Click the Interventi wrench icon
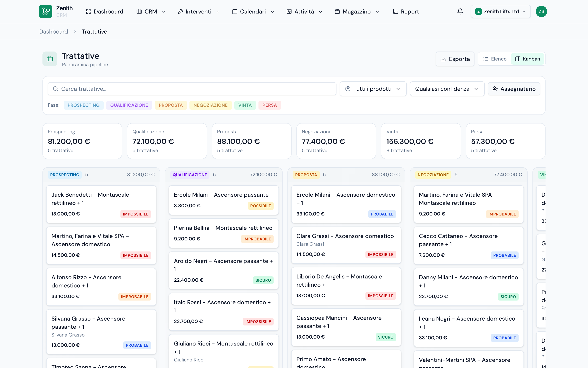This screenshot has height=368, width=588. [x=180, y=11]
